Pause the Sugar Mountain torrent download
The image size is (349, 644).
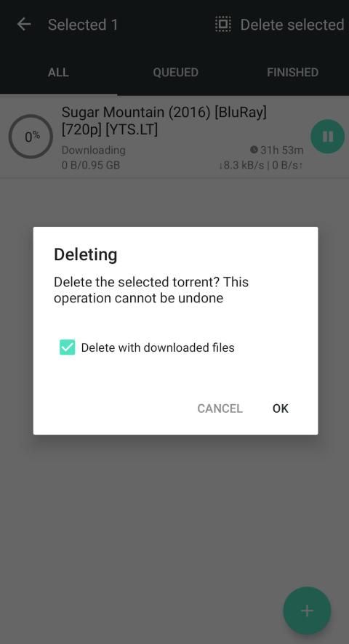click(328, 137)
